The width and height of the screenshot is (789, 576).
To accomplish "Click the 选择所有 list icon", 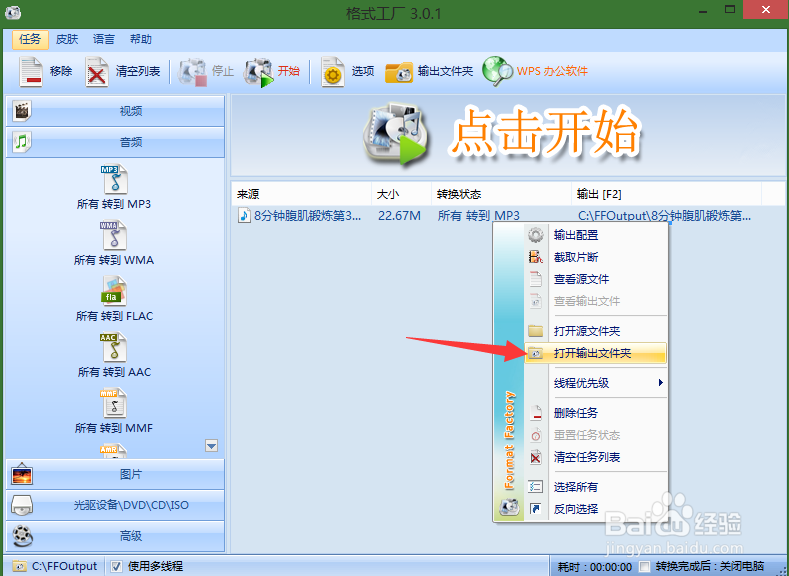I will coord(535,487).
